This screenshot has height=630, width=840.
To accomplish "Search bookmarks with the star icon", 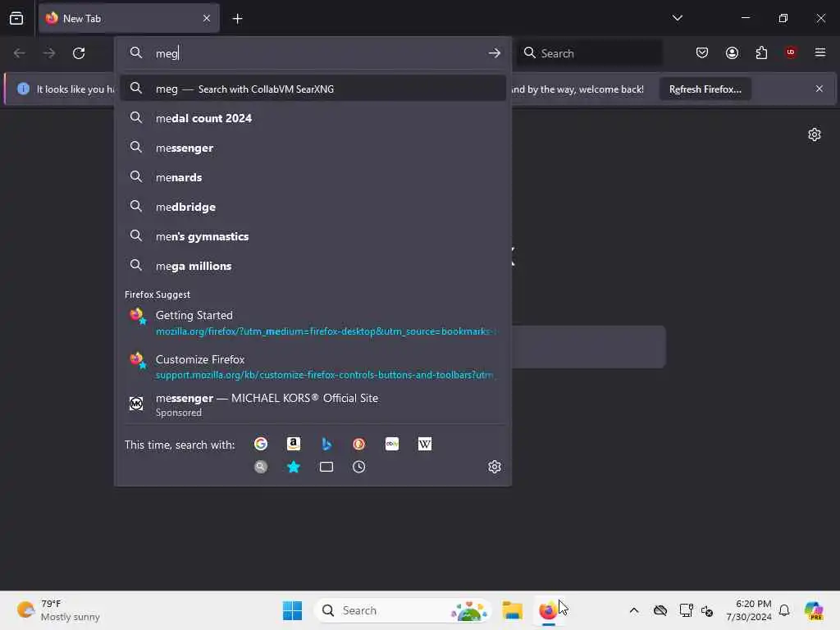I will click(294, 467).
